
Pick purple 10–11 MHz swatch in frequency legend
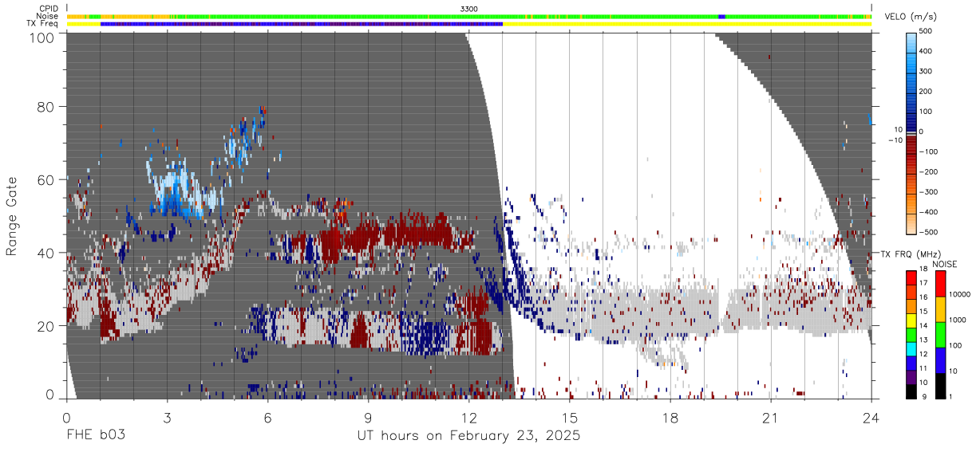tap(910, 375)
